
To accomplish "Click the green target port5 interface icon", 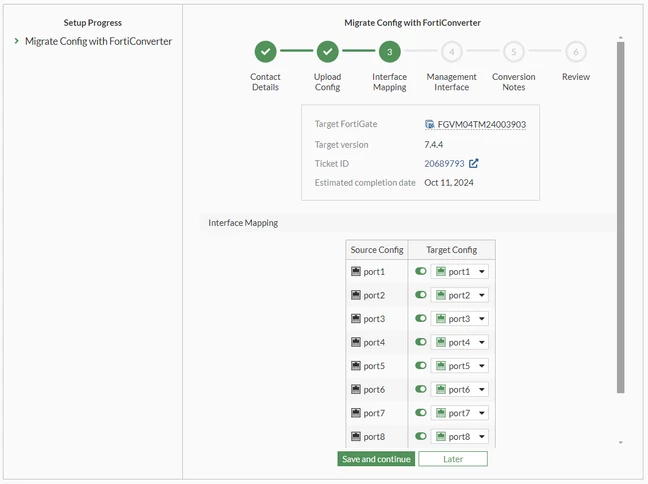I will coord(441,365).
